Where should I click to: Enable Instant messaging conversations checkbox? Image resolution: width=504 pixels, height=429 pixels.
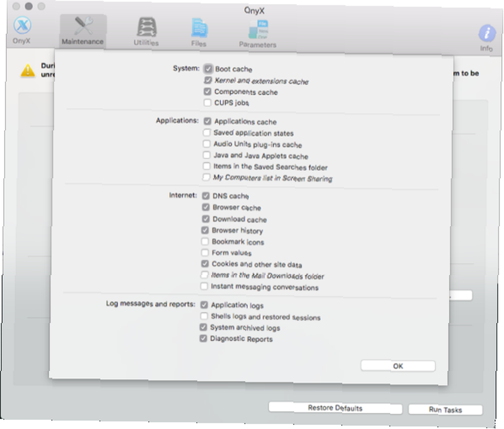coord(204,286)
